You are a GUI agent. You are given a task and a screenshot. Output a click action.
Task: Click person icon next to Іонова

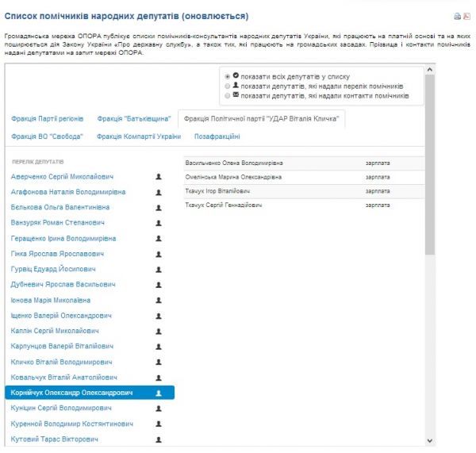pyautogui.click(x=159, y=300)
